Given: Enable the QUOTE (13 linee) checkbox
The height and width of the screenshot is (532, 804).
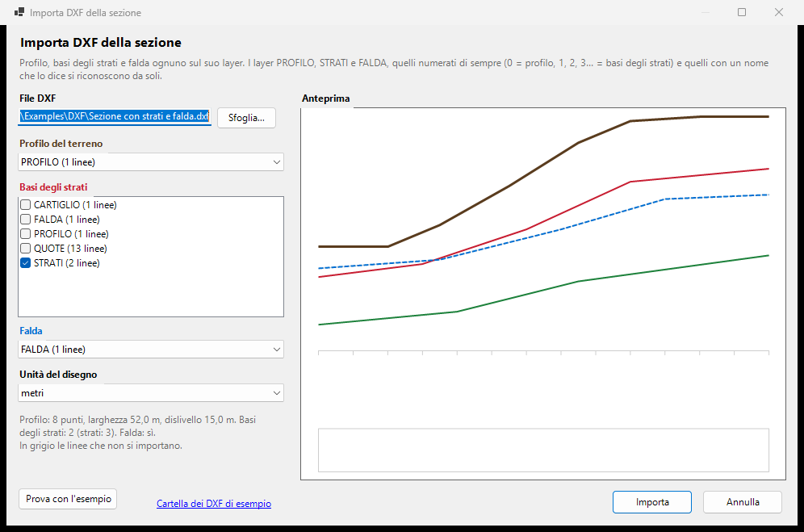Looking at the screenshot, I should pyautogui.click(x=26, y=249).
